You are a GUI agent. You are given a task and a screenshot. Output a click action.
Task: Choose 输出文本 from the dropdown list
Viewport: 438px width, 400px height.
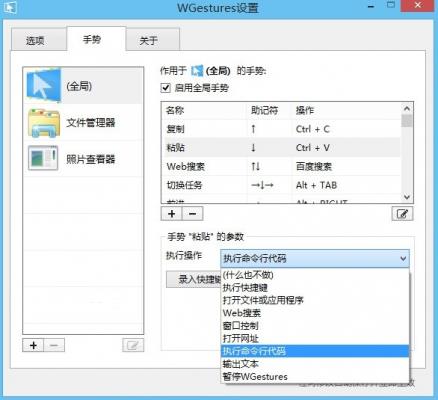315,364
